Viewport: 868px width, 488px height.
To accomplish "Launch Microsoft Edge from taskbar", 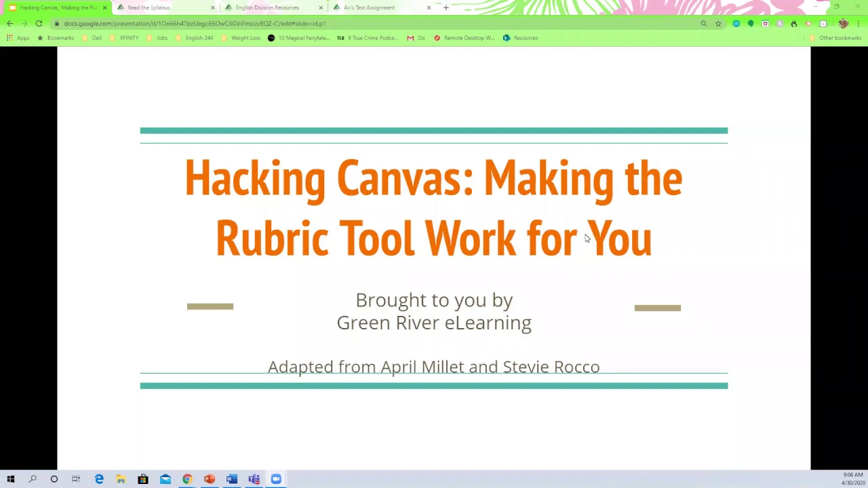I will [99, 479].
